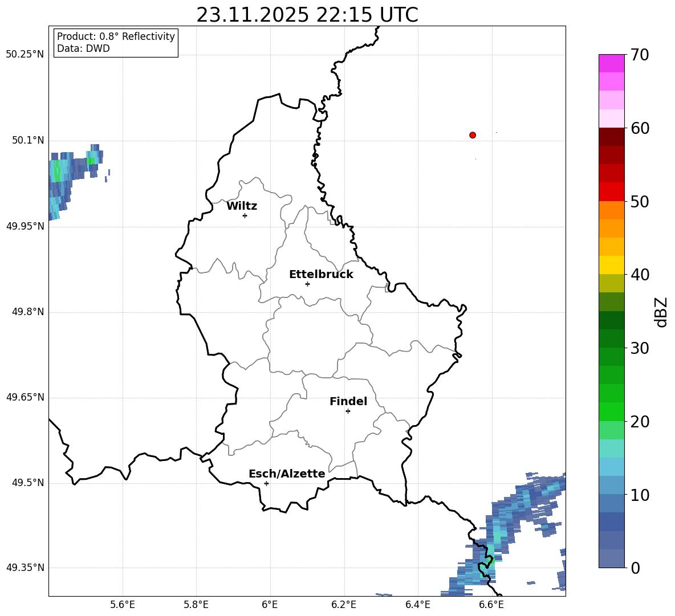Click the 50.25°N latitude label

point(25,55)
